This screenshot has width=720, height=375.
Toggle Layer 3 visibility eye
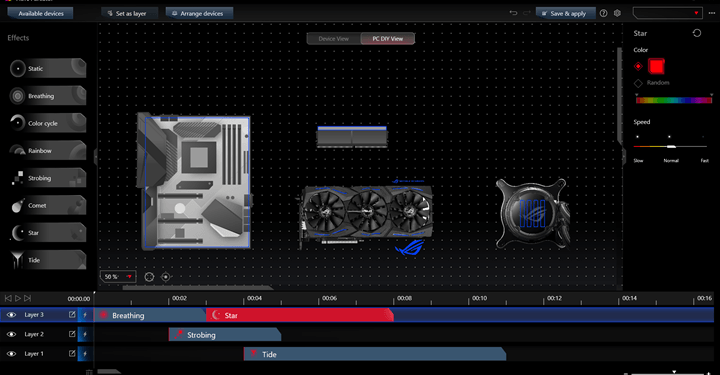(11, 315)
